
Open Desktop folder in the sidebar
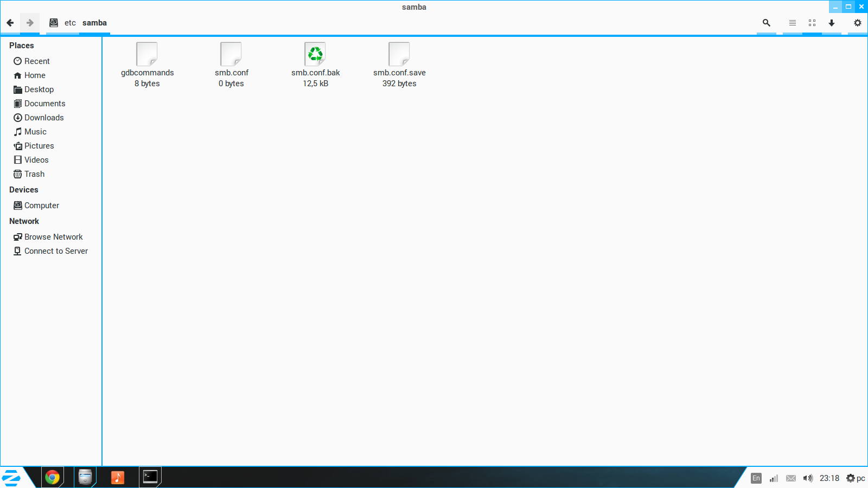(51, 89)
